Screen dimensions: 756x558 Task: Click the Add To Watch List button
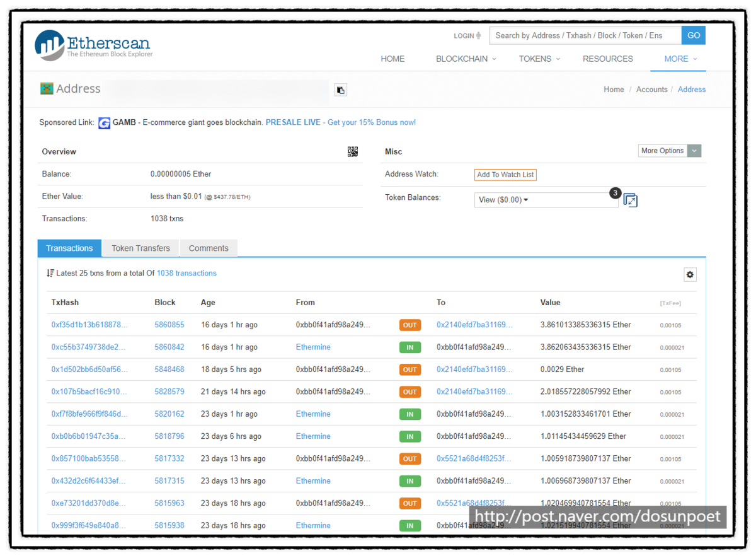505,175
